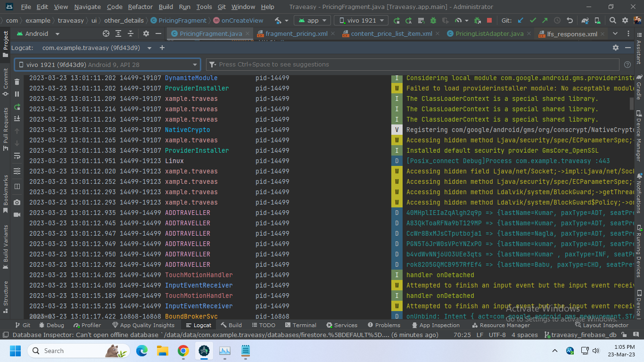Image resolution: width=644 pixels, height=362 pixels.
Task: Click the green Debug app bug icon
Action: click(x=433, y=21)
